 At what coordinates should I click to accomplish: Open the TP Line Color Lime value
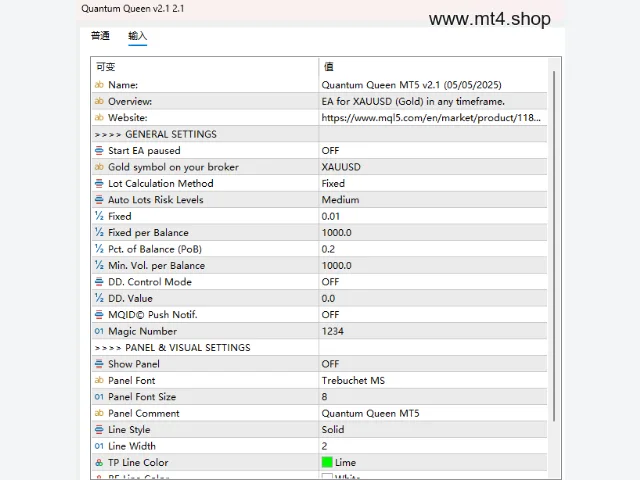pyautogui.click(x=433, y=462)
